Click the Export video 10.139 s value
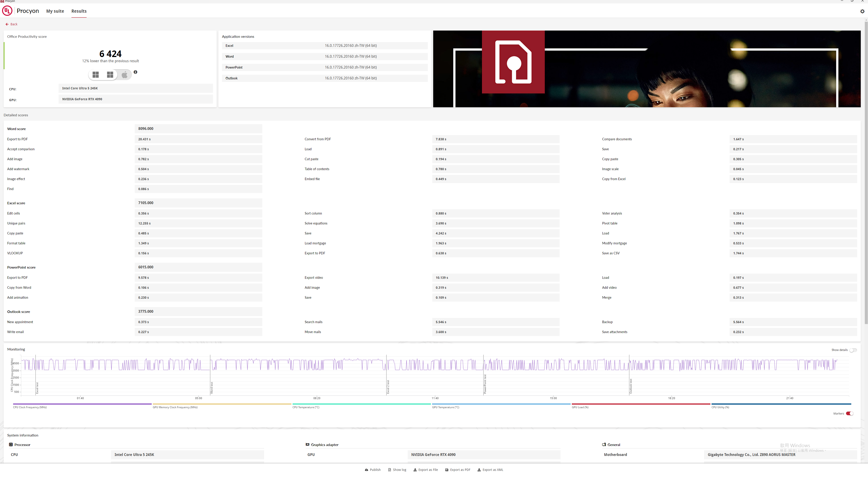 coord(496,278)
